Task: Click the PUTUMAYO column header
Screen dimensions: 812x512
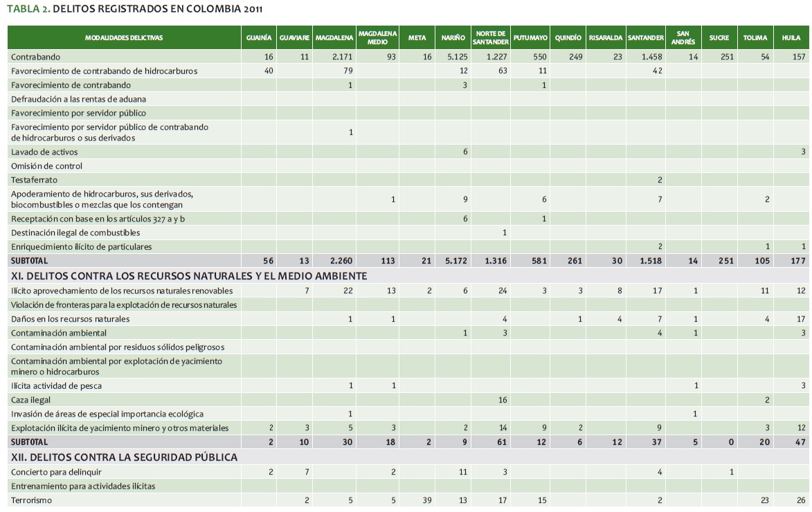Action: 530,38
